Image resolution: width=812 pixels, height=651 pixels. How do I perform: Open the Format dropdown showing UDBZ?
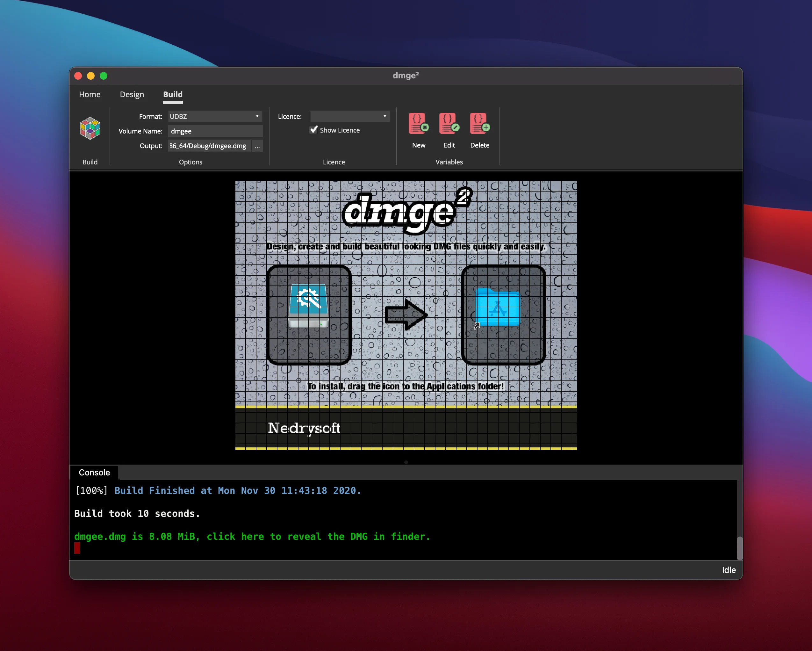215,116
